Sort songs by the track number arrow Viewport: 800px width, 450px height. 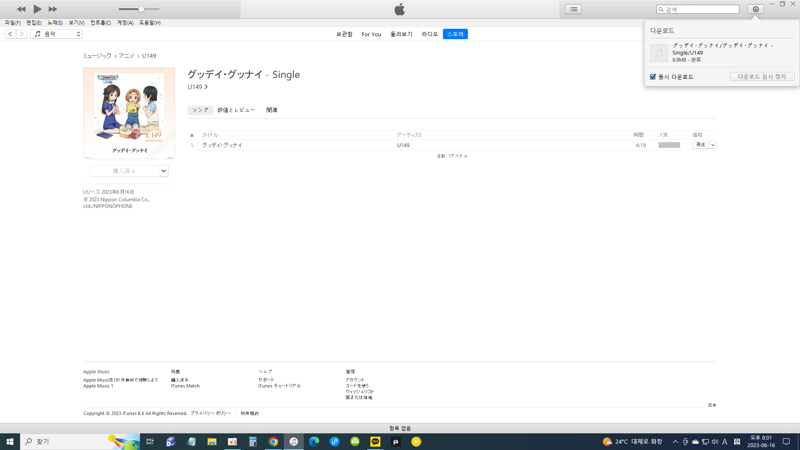[192, 135]
